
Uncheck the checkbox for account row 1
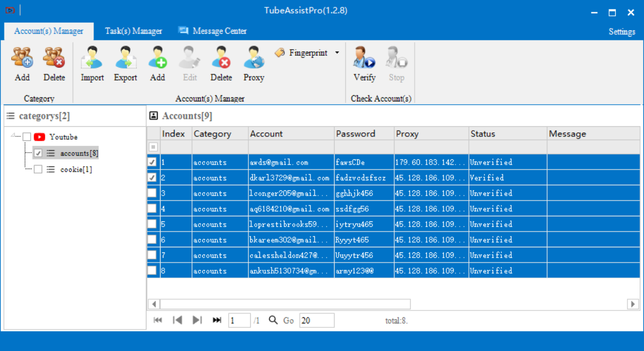pyautogui.click(x=152, y=162)
